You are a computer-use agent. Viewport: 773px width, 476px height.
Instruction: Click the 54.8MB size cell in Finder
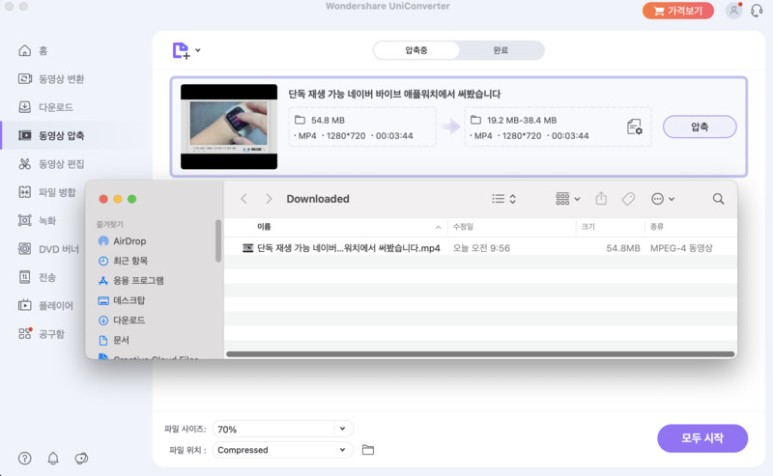(623, 248)
